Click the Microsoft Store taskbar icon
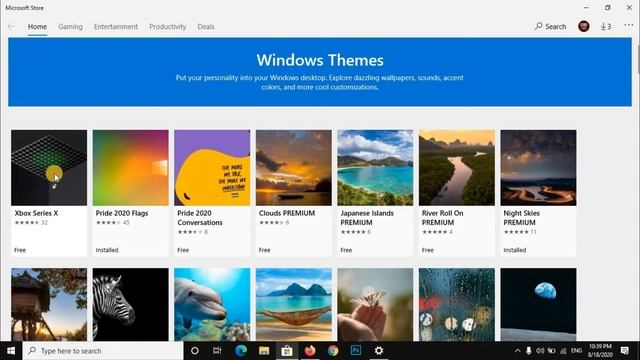This screenshot has width=640, height=360. 287,351
